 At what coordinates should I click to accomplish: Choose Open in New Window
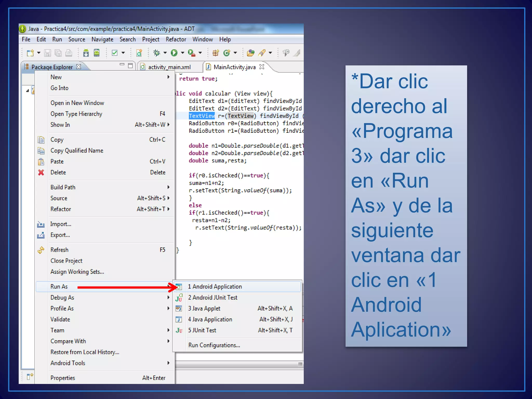[105, 103]
